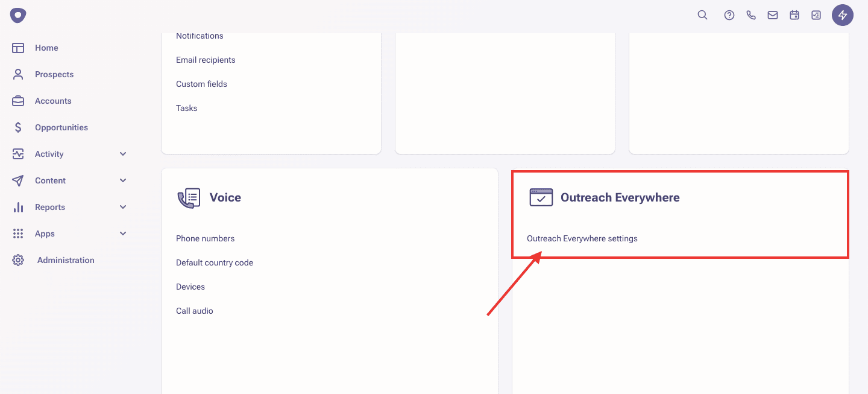Click the Content paper plane icon

click(18, 180)
